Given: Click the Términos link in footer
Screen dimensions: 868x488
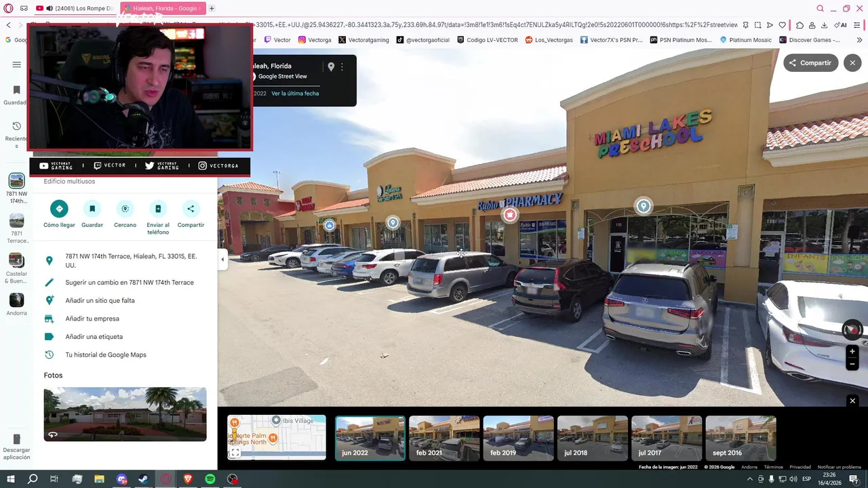Looking at the screenshot, I should (x=773, y=467).
